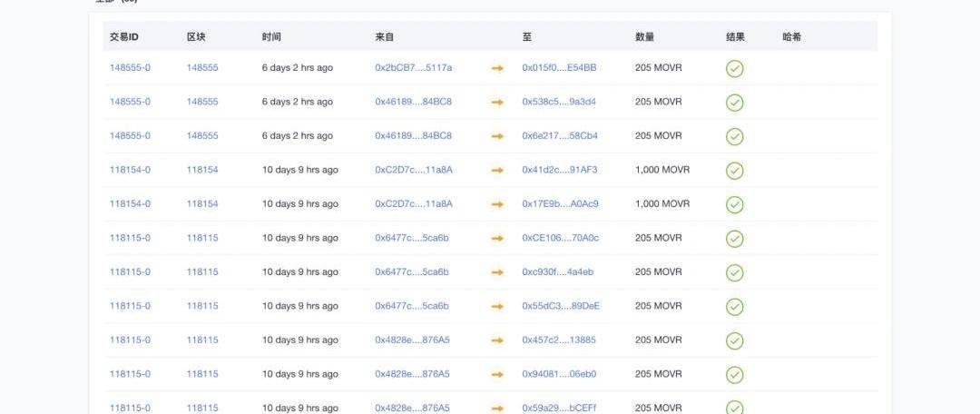
Task: Click green checkmark in 0x94081....06eb0 row
Action: pyautogui.click(x=734, y=374)
